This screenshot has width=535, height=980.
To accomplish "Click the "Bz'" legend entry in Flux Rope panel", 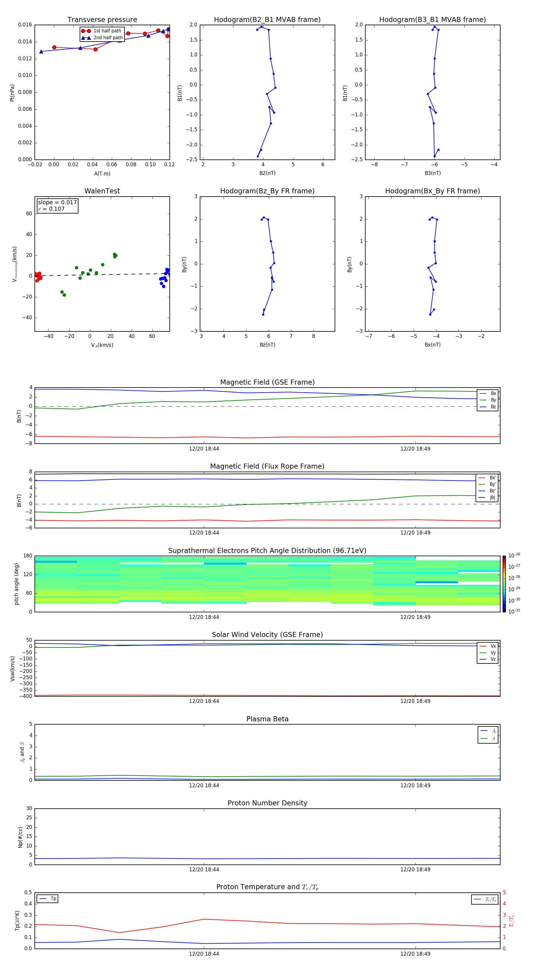I will click(x=487, y=491).
